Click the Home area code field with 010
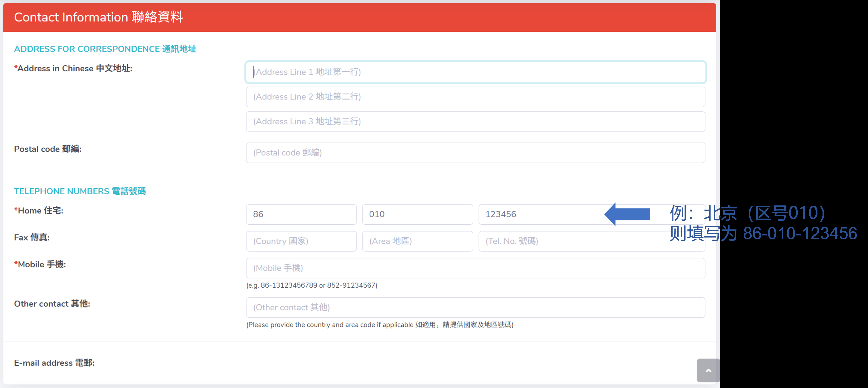This screenshot has height=388, width=868. [x=417, y=214]
